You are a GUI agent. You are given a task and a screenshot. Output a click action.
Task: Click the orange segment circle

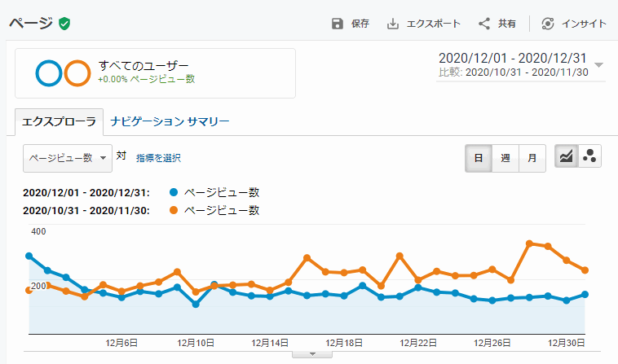(77, 73)
